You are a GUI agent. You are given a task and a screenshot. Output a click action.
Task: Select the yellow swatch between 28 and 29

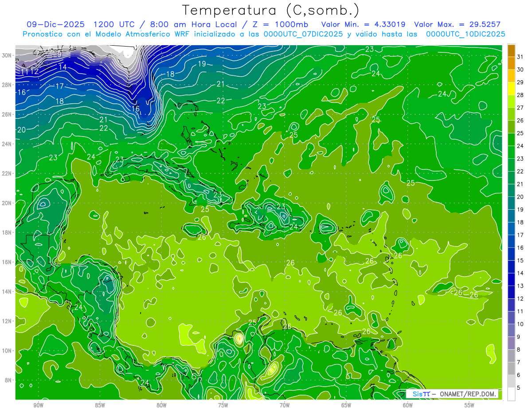coord(511,88)
